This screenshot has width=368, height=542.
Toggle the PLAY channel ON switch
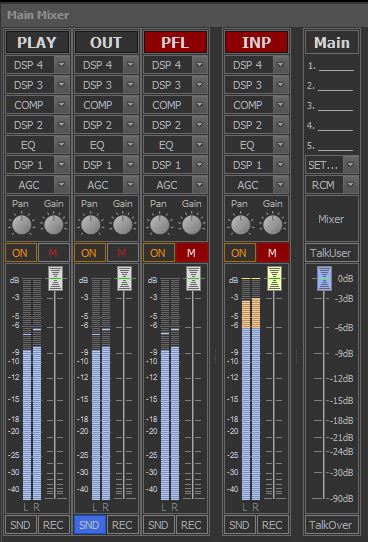tap(20, 253)
